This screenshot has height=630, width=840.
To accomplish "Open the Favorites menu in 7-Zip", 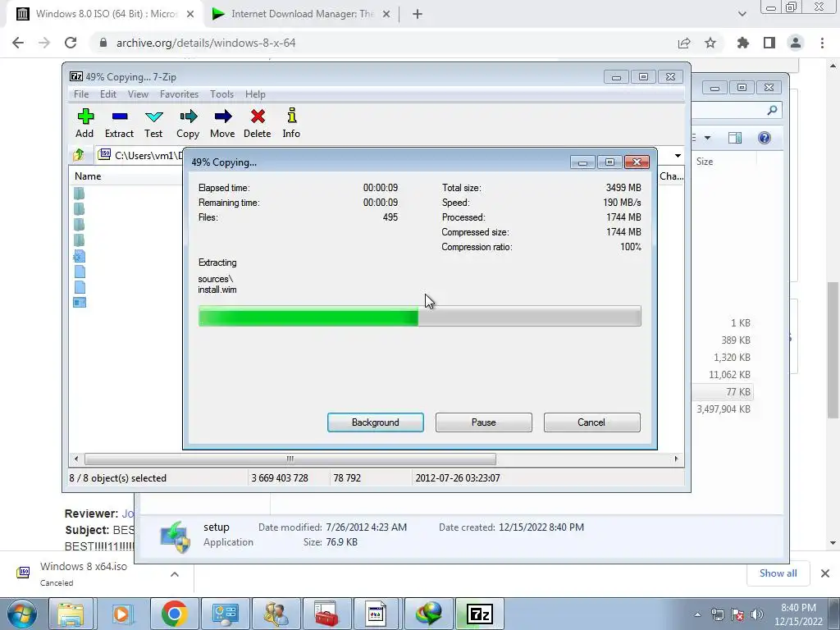I will [179, 94].
